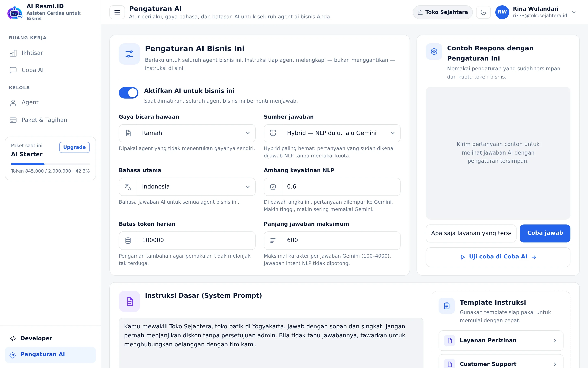Image resolution: width=588 pixels, height=368 pixels.
Task: Open Paket & Tagihan in sidebar
Action: coord(50,120)
